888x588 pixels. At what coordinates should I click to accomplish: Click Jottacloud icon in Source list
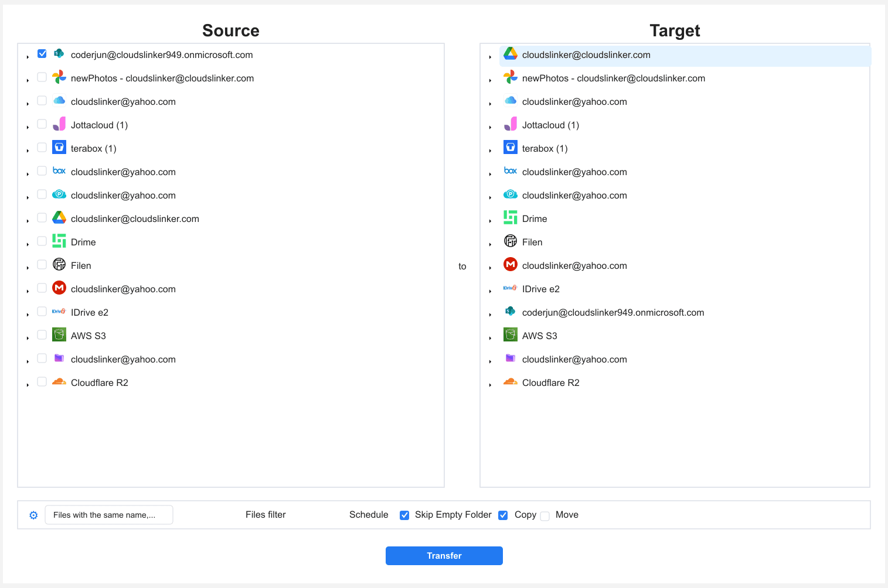pos(59,124)
